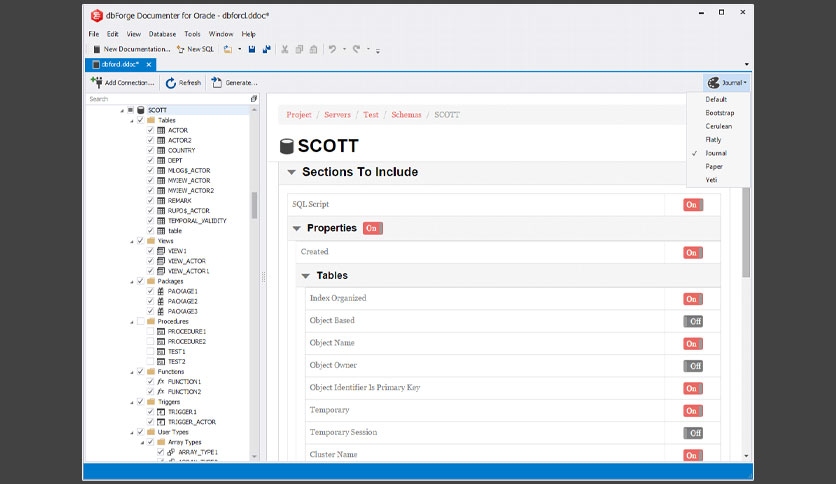The image size is (836, 484).
Task: Click the Undo arrow icon
Action: coord(332,49)
